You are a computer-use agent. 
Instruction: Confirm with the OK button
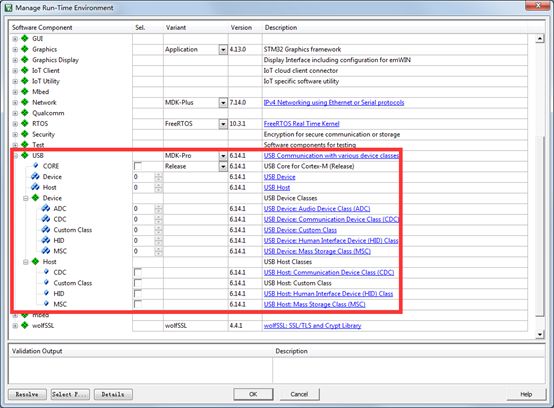253,394
